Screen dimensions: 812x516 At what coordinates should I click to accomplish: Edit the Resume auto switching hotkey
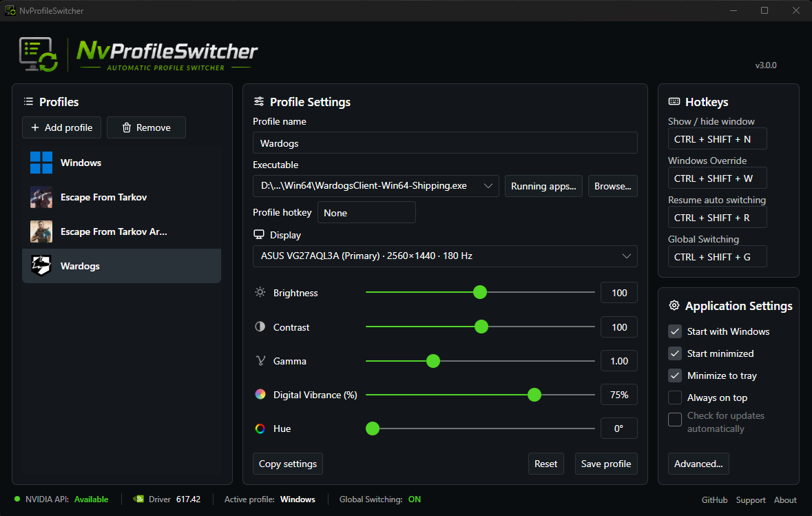click(x=717, y=218)
